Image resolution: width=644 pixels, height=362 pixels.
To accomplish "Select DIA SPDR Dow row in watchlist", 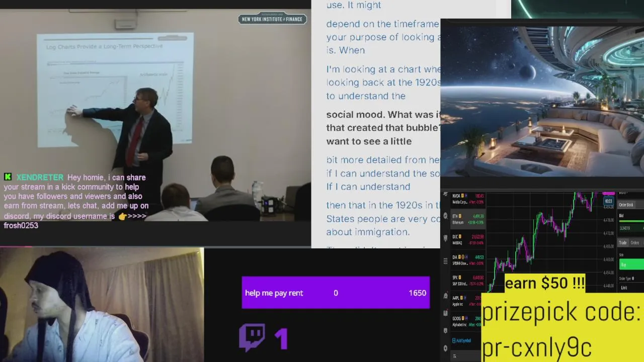I will [x=468, y=260].
